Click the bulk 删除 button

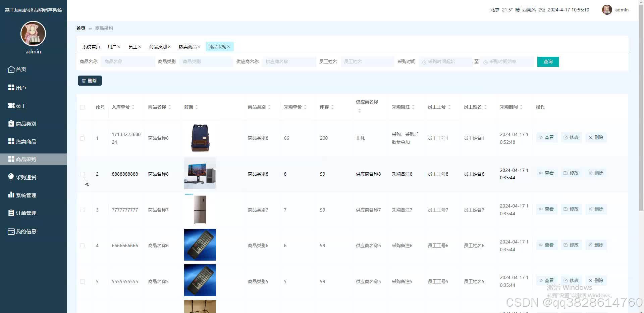90,81
